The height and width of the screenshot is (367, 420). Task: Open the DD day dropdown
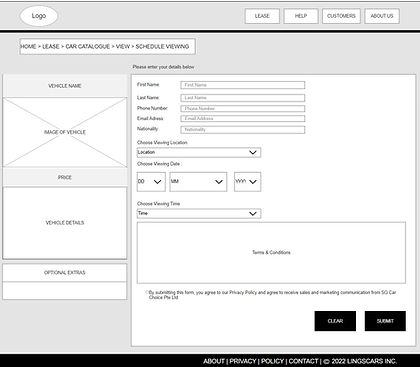(151, 182)
